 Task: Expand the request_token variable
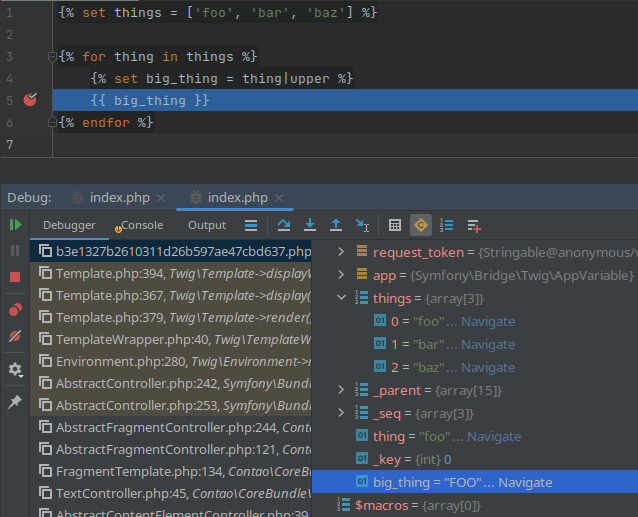[x=341, y=252]
